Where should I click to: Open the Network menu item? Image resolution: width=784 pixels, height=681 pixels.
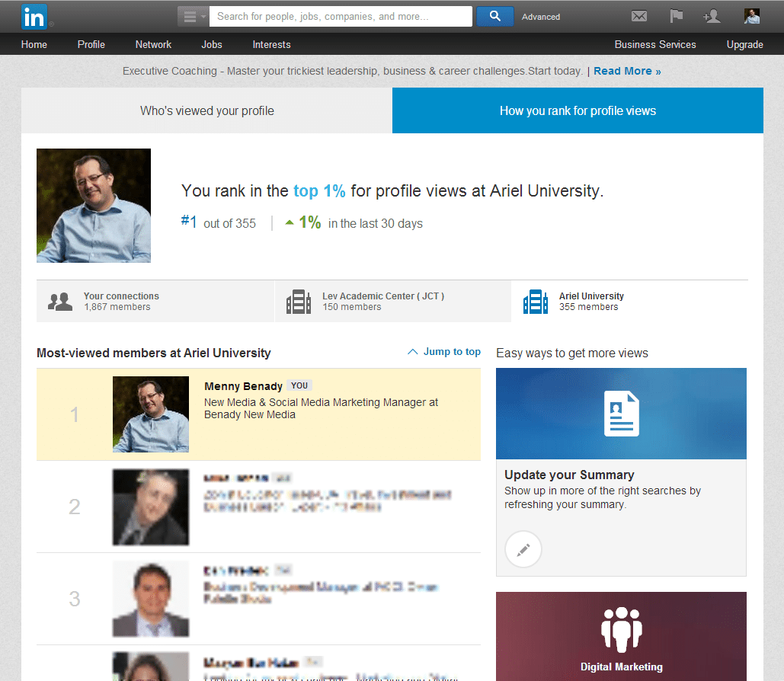pyautogui.click(x=153, y=44)
